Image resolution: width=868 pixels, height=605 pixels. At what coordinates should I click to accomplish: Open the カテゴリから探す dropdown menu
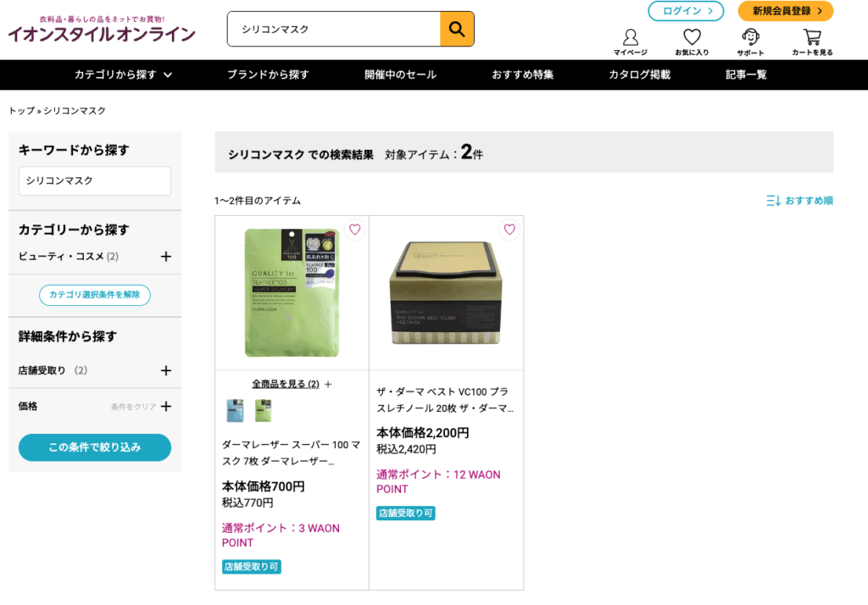click(124, 75)
